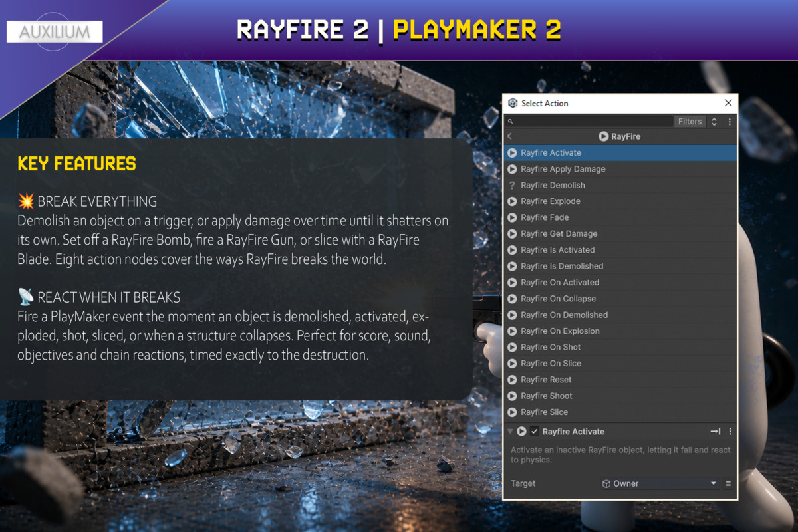Select the Rayfire Activate action
Screen dimensions: 798x532
coord(620,153)
